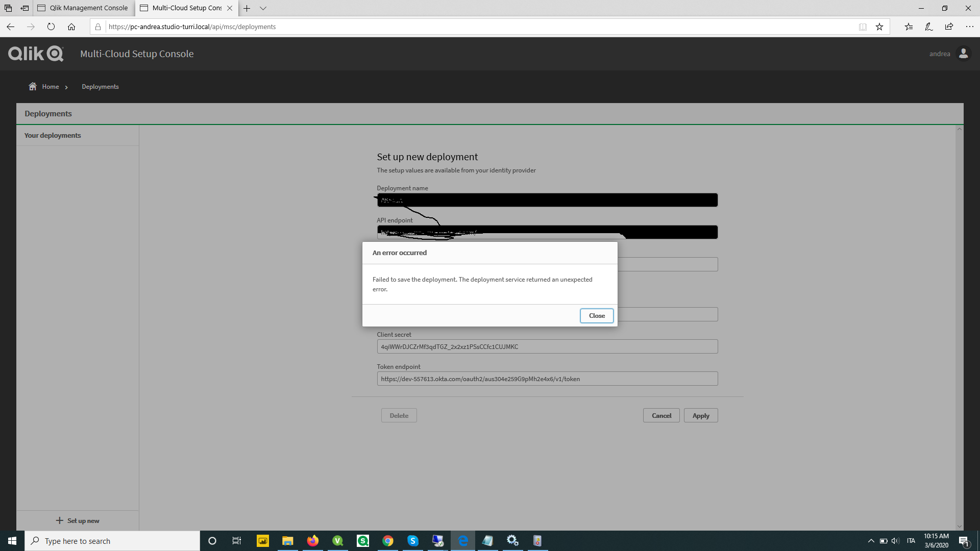Open the andrea user profile icon

[x=963, y=54]
